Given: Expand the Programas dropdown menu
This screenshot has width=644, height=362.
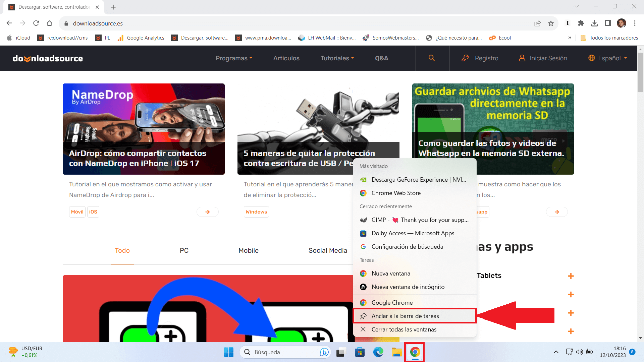Looking at the screenshot, I should (x=234, y=58).
